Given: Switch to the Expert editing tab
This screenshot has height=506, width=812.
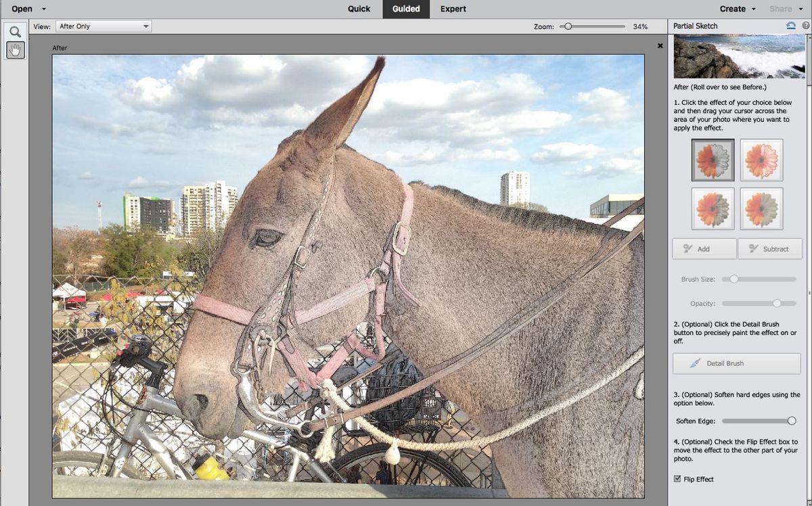Looking at the screenshot, I should (x=453, y=9).
